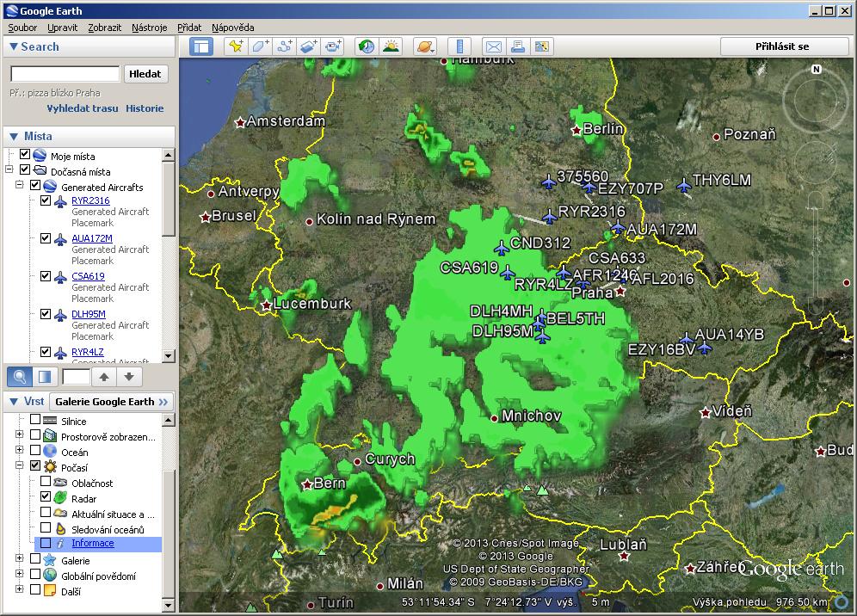This screenshot has height=616, width=857.
Task: Click the Historie link
Action: 145,108
